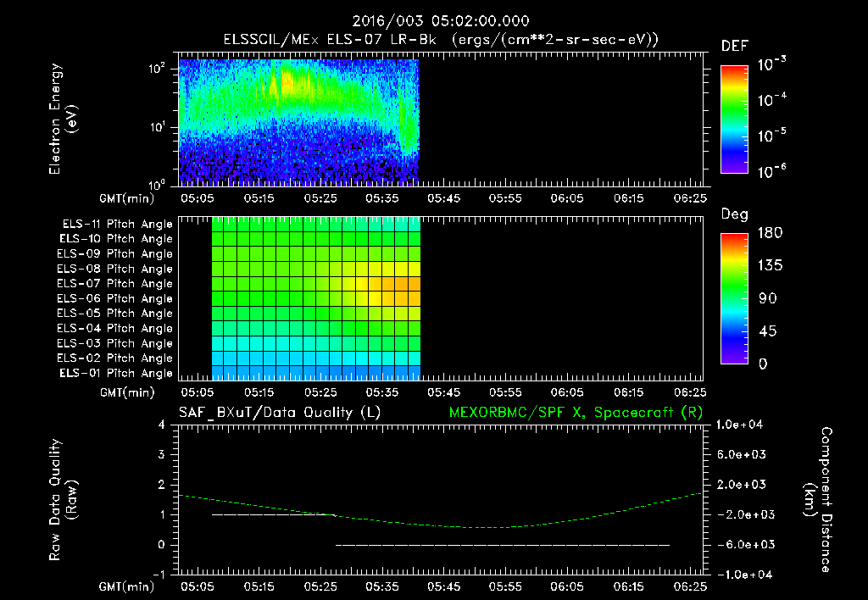This screenshot has width=868, height=600.
Task: Select the ELS-07 Pitch Angle row label
Action: (x=114, y=283)
